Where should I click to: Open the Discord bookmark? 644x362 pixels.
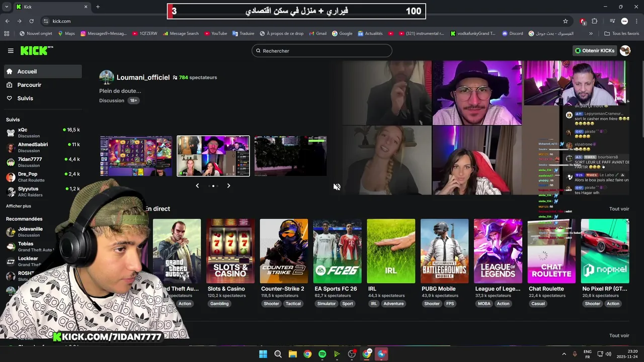(x=512, y=34)
